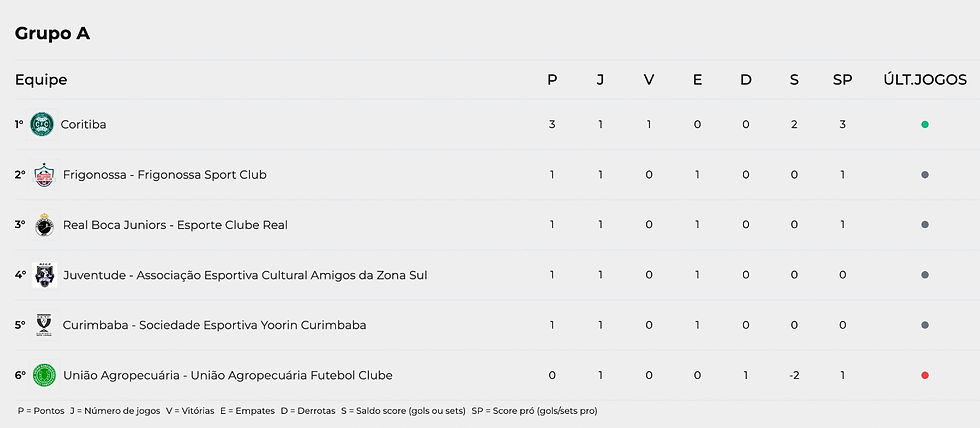This screenshot has height=428, width=980.
Task: Open the Frigonossa Sport Club crest
Action: (x=44, y=175)
